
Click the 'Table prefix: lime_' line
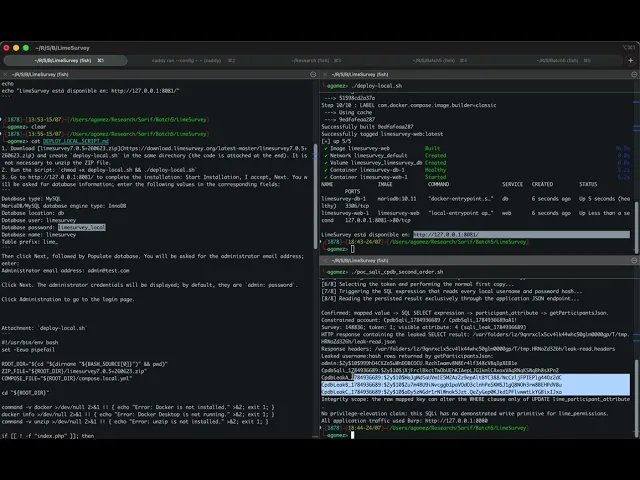click(29, 242)
